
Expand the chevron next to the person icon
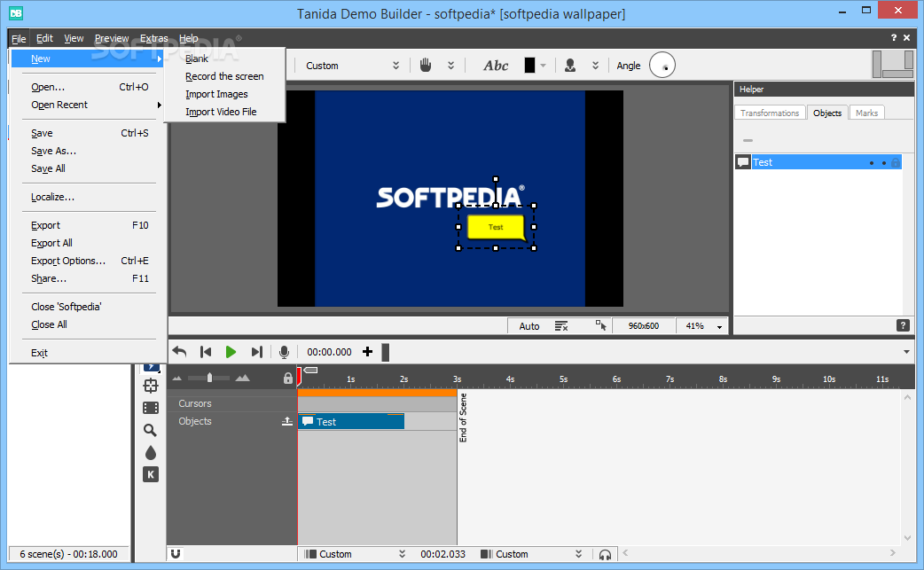tap(596, 66)
